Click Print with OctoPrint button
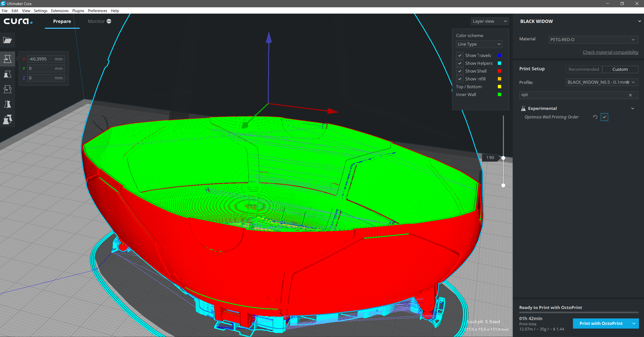Screen dimensions: 644x337 601,323
